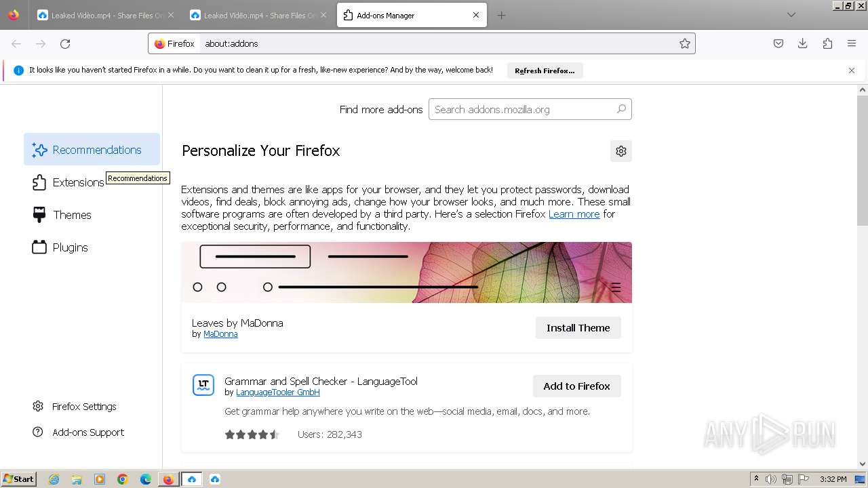Screen dimensions: 868x488
Task: Click the 3:32 PM taskbar clock
Action: 833,479
